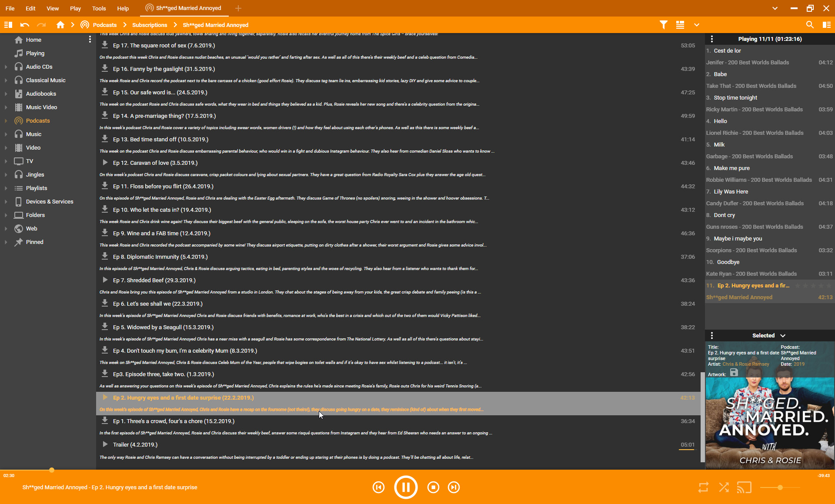Adjust the volume slider knob
Viewport: 835px width, 504px height.
coord(780,487)
